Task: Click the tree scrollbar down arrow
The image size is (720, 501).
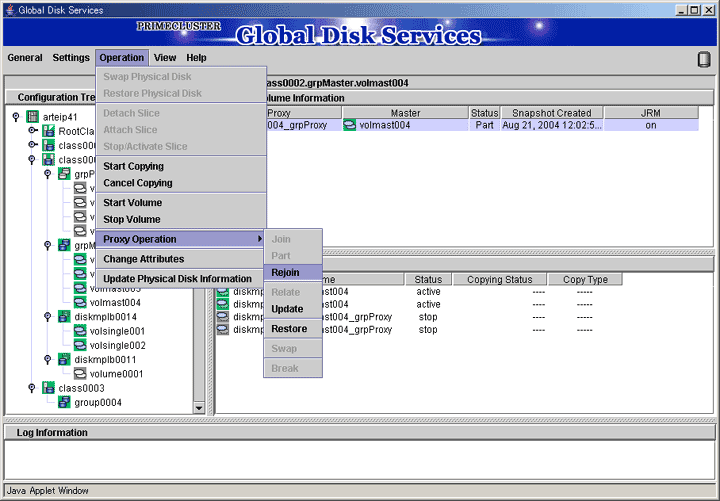Action: pyautogui.click(x=199, y=408)
